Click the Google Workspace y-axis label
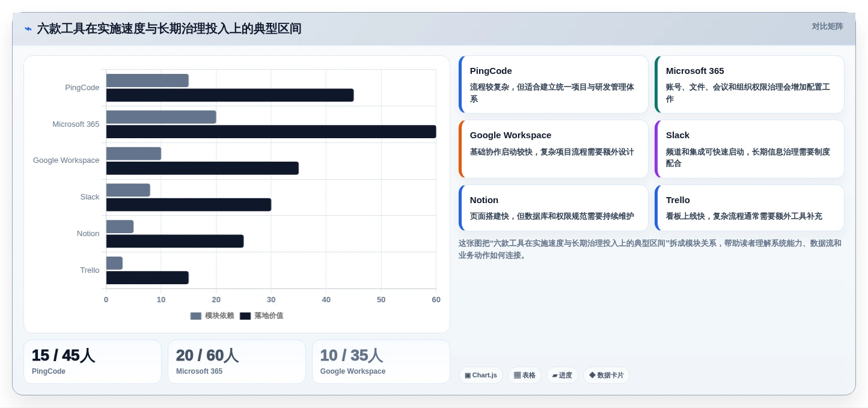The height and width of the screenshot is (408, 868). click(66, 160)
